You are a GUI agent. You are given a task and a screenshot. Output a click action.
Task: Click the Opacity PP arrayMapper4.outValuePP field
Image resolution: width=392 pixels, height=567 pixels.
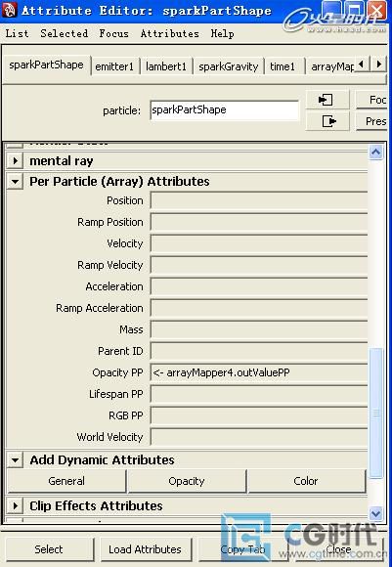(259, 372)
